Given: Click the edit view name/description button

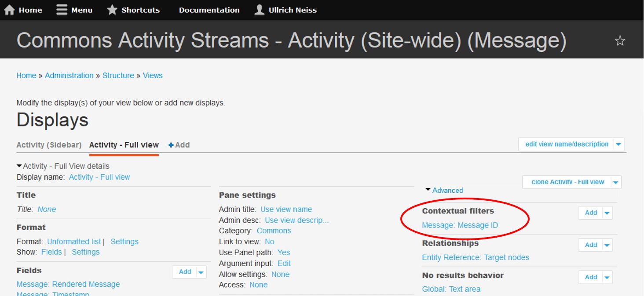Looking at the screenshot, I should (x=567, y=144).
